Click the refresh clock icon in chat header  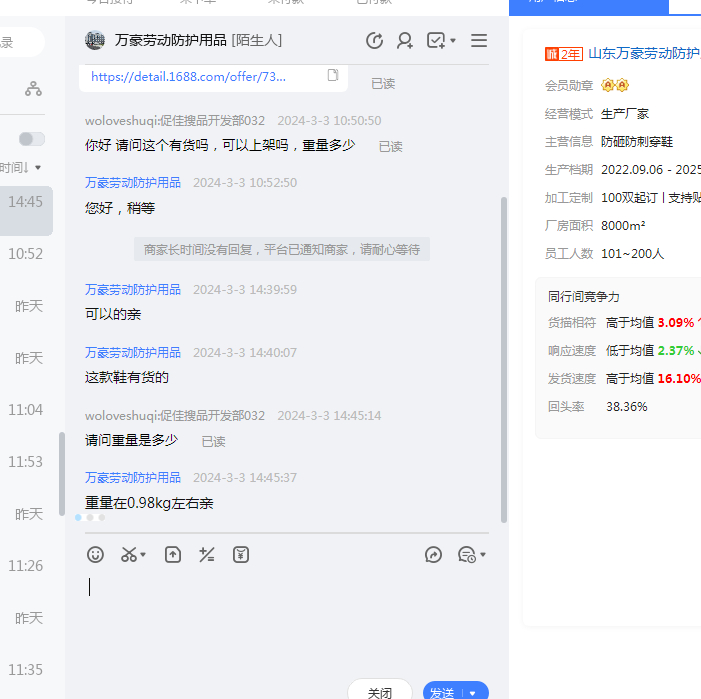374,41
